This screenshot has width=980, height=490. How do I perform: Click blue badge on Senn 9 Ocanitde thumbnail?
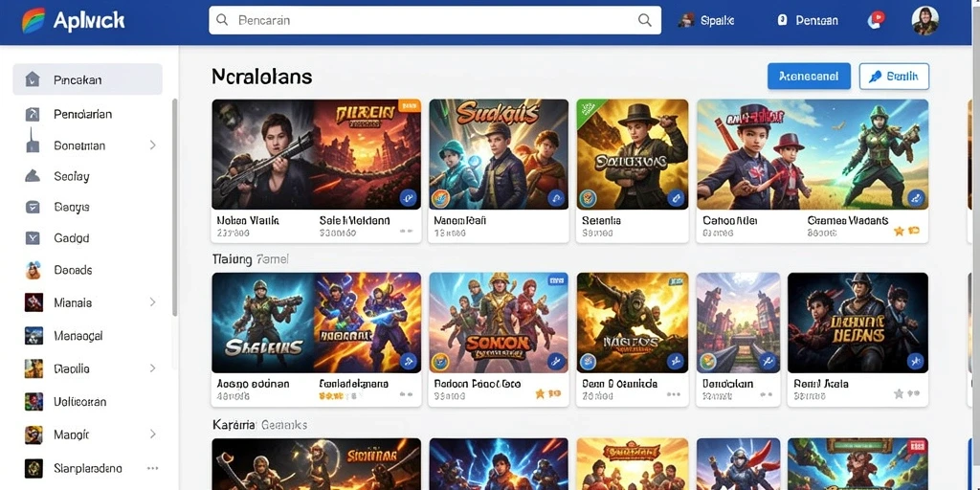[675, 361]
